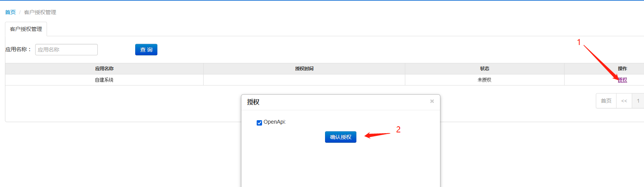Image resolution: width=644 pixels, height=187 pixels.
Task: Click the 授权 dialog title
Action: 253,102
